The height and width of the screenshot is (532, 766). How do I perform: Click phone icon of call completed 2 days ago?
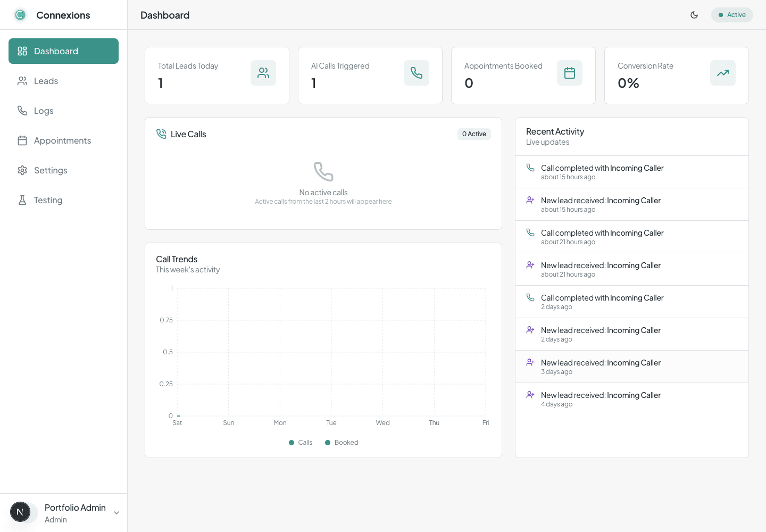[x=530, y=297]
